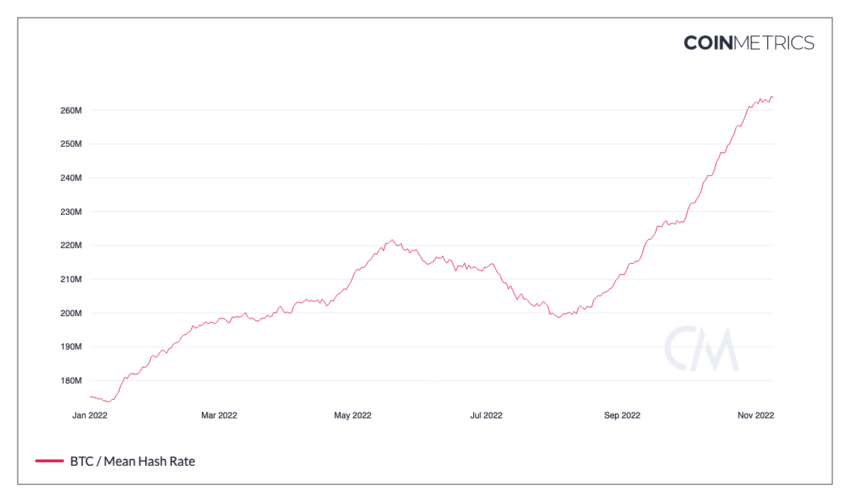Click the 250M y-axis label
The width and height of the screenshot is (850, 502).
(70, 144)
